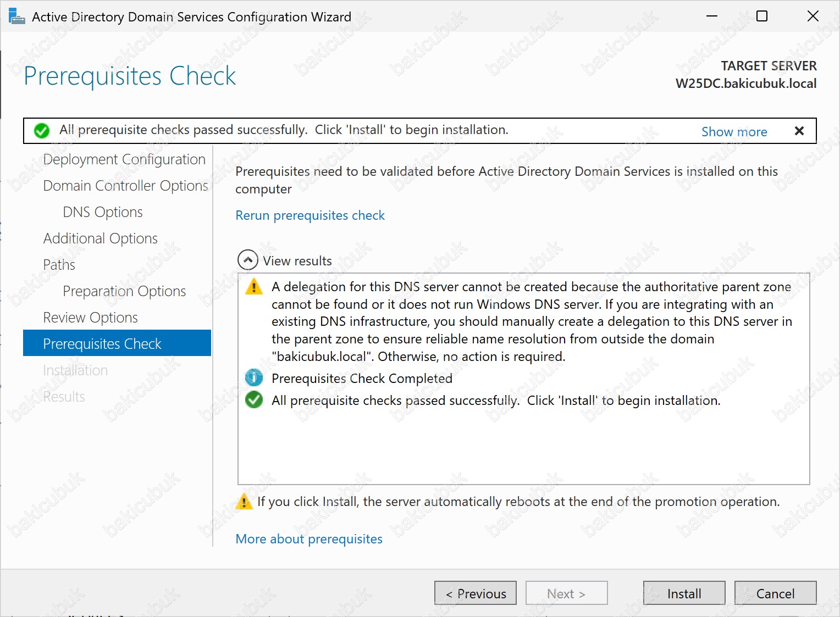Click the text Prerequisites Check Completed
Screen dimensions: 840x617
tap(362, 379)
